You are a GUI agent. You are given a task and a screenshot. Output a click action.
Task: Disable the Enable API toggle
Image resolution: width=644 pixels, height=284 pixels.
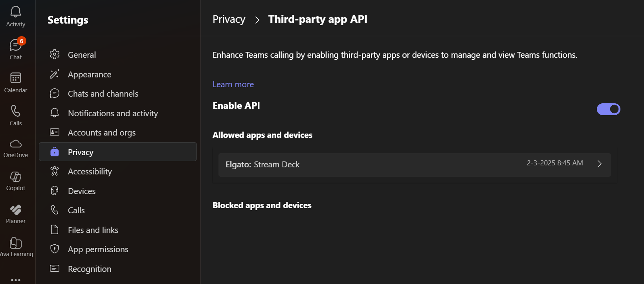(608, 109)
